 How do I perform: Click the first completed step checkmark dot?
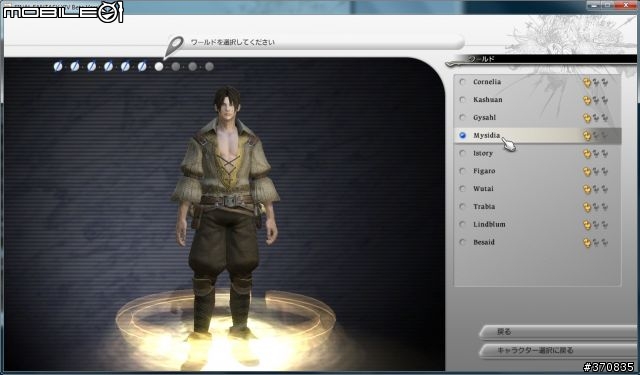[58, 66]
